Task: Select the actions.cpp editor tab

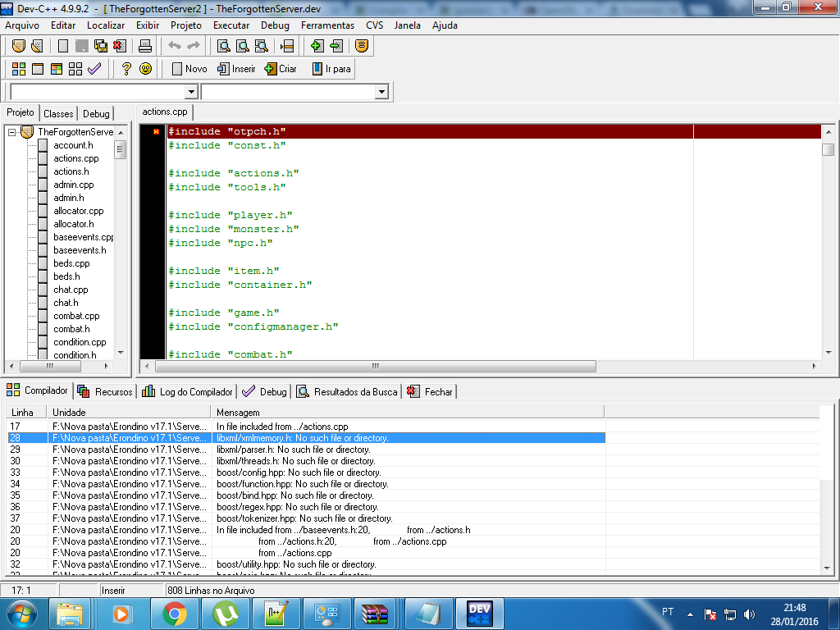Action: pos(164,112)
